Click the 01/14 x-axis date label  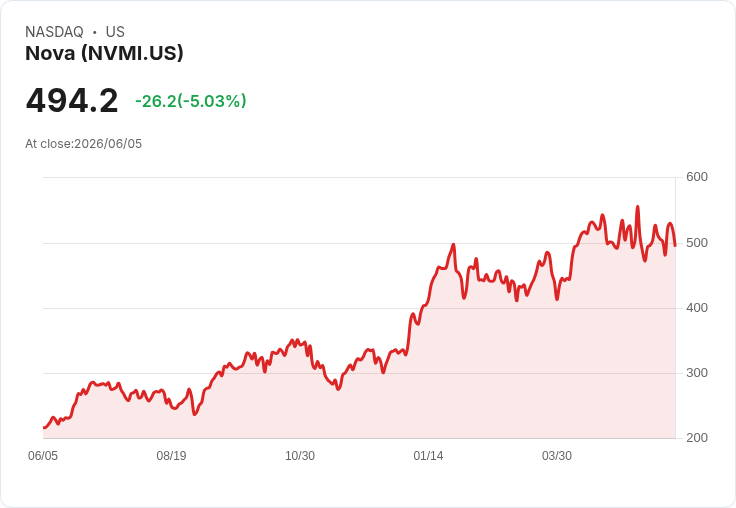tap(428, 456)
